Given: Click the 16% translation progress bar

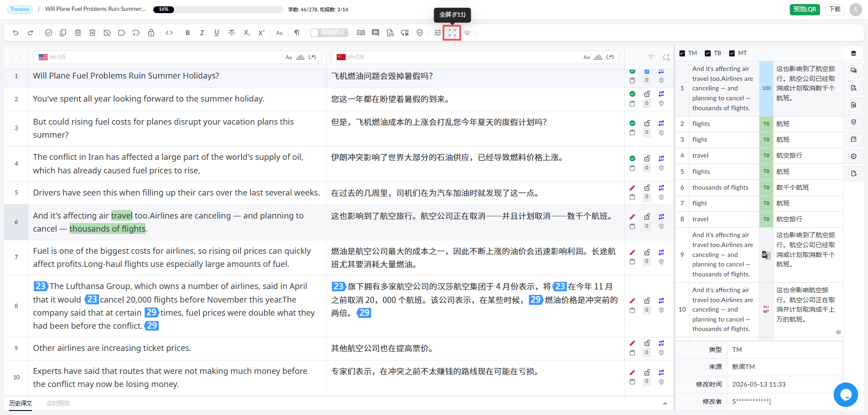Looking at the screenshot, I should coord(218,9).
